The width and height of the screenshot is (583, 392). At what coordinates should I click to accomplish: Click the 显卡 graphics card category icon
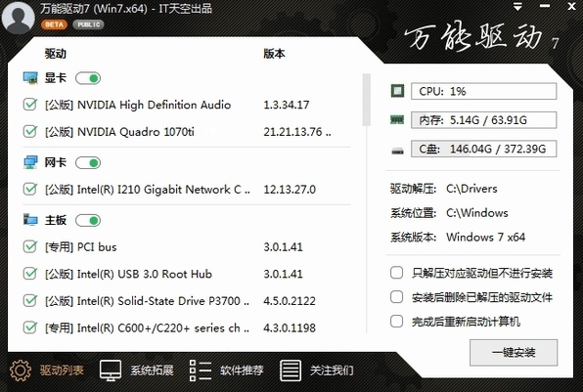click(30, 78)
